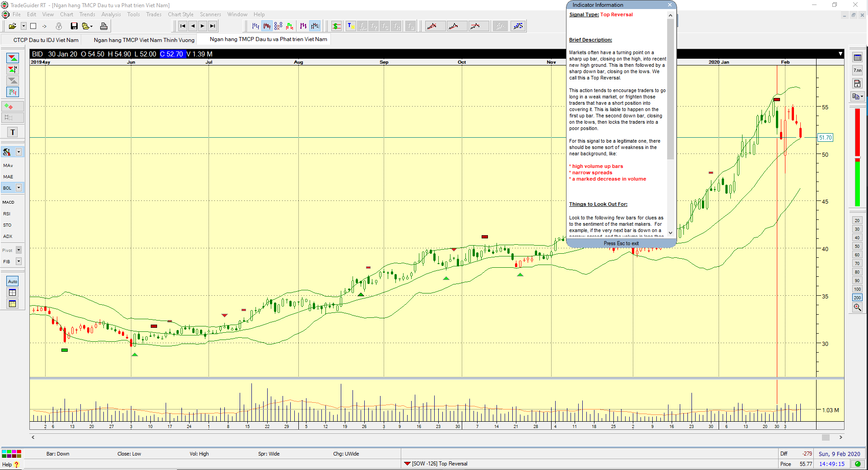Click the Print toolbar icon
The width and height of the screenshot is (868, 470).
[103, 26]
